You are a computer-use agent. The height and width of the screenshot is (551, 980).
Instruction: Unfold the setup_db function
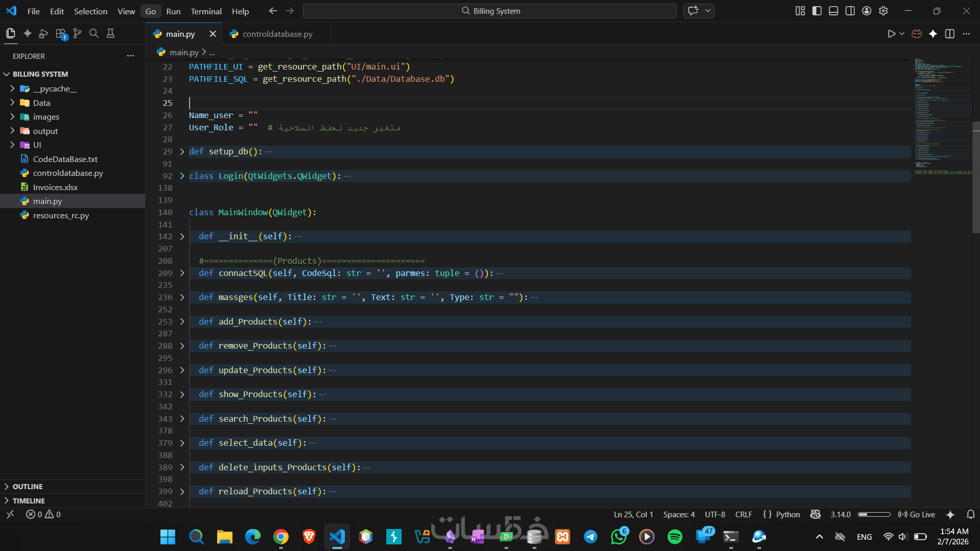point(182,152)
